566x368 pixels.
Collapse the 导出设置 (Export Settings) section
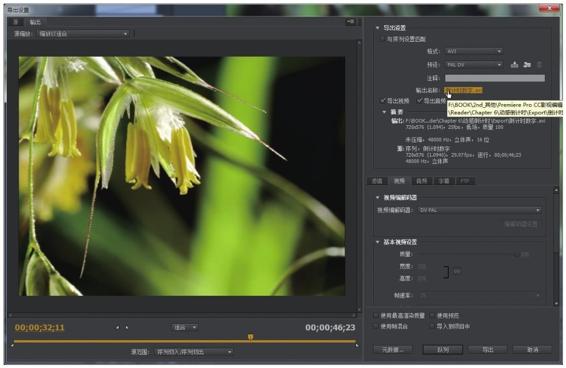pos(378,28)
